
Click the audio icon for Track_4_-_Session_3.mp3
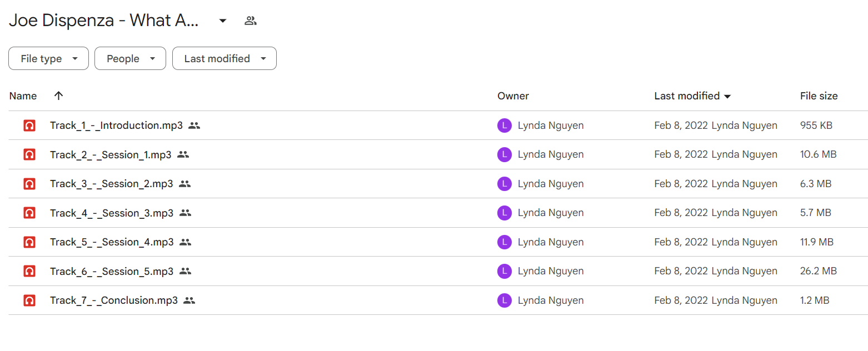click(29, 213)
